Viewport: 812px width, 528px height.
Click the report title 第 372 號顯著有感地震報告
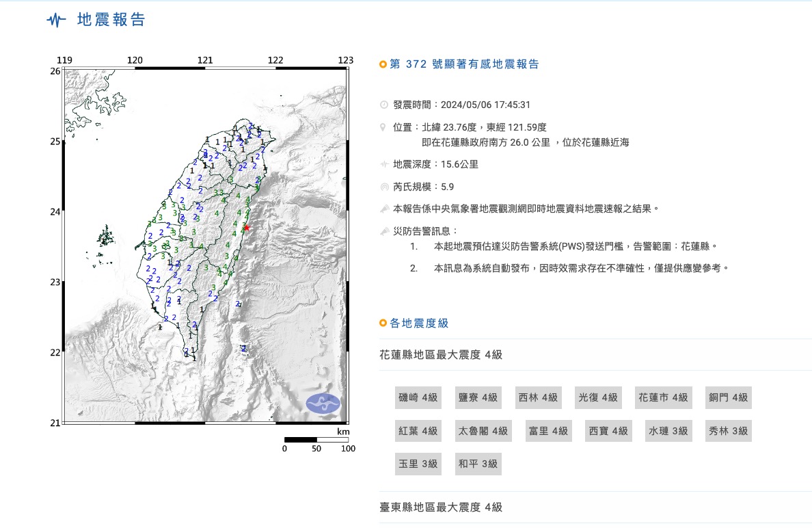pos(464,64)
